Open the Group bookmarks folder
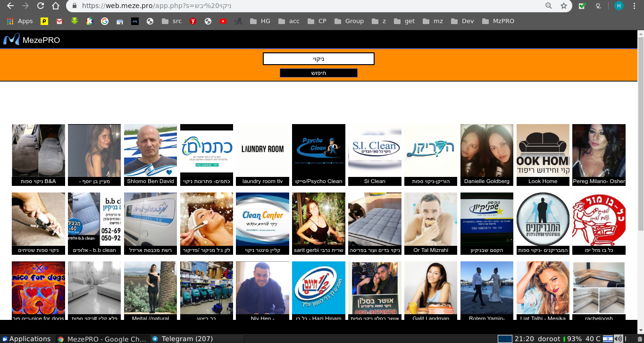The image size is (644, 343). pos(349,21)
